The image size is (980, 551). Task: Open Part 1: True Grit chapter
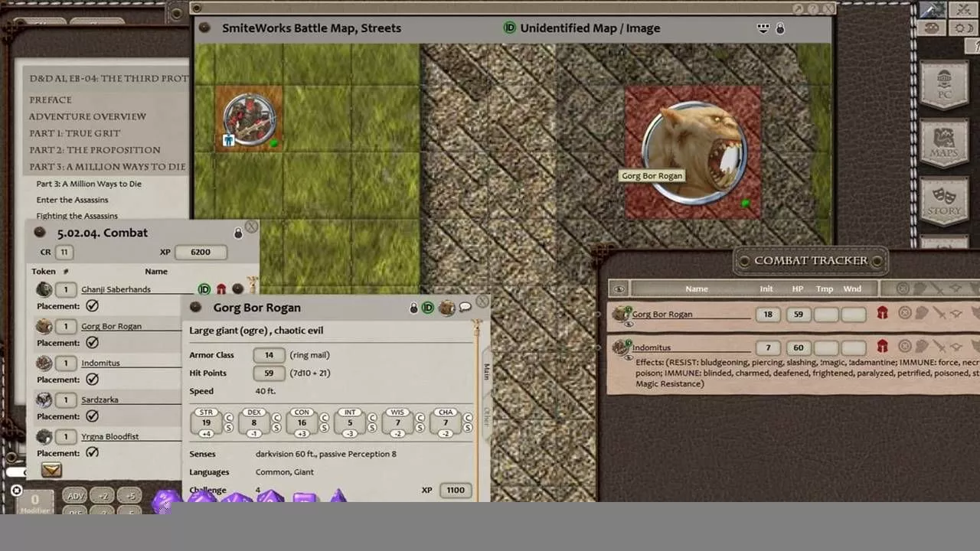[75, 133]
